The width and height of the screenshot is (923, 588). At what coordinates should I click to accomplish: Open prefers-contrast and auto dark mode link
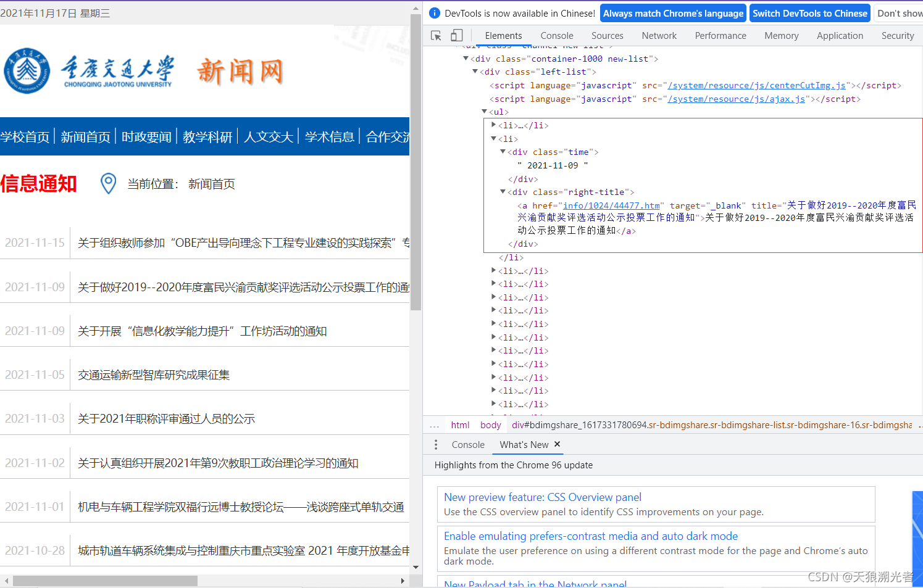tap(591, 536)
